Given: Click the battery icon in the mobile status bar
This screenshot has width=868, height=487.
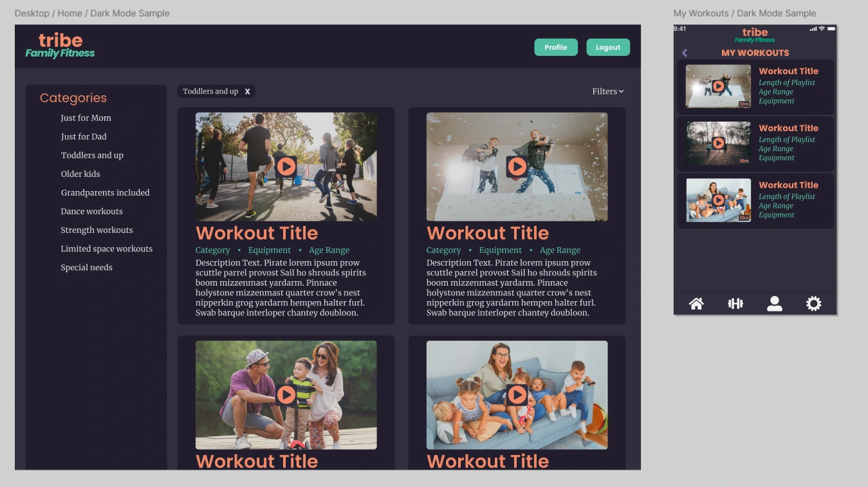Looking at the screenshot, I should coord(831,29).
